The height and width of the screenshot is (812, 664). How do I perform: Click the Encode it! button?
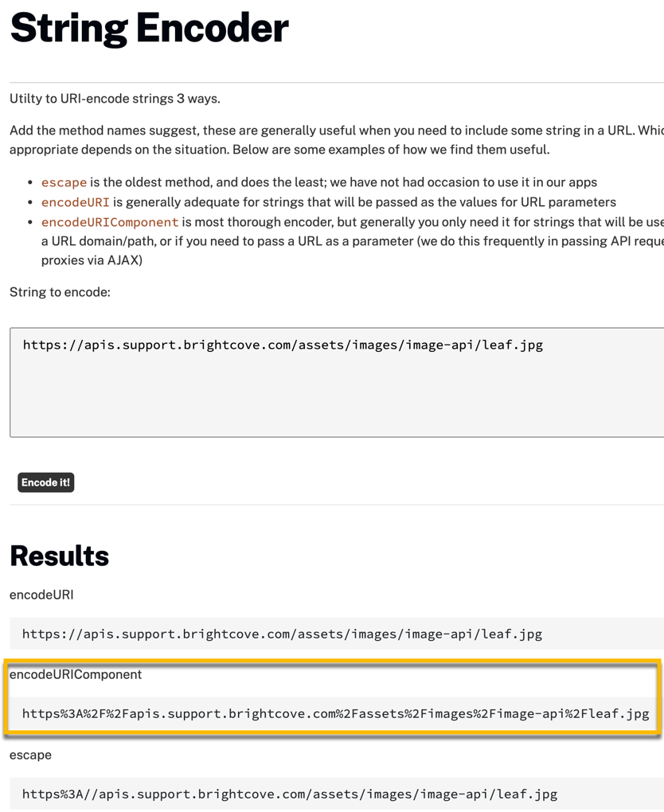[x=45, y=482]
